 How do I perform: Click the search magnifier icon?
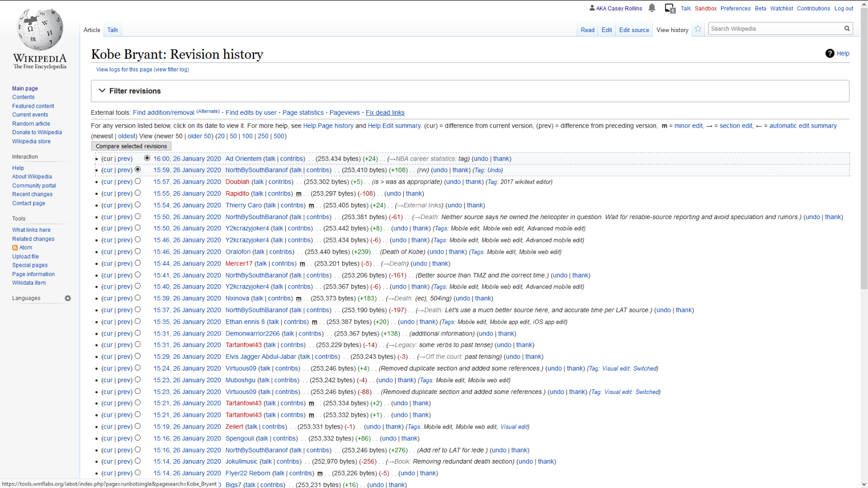(x=847, y=29)
